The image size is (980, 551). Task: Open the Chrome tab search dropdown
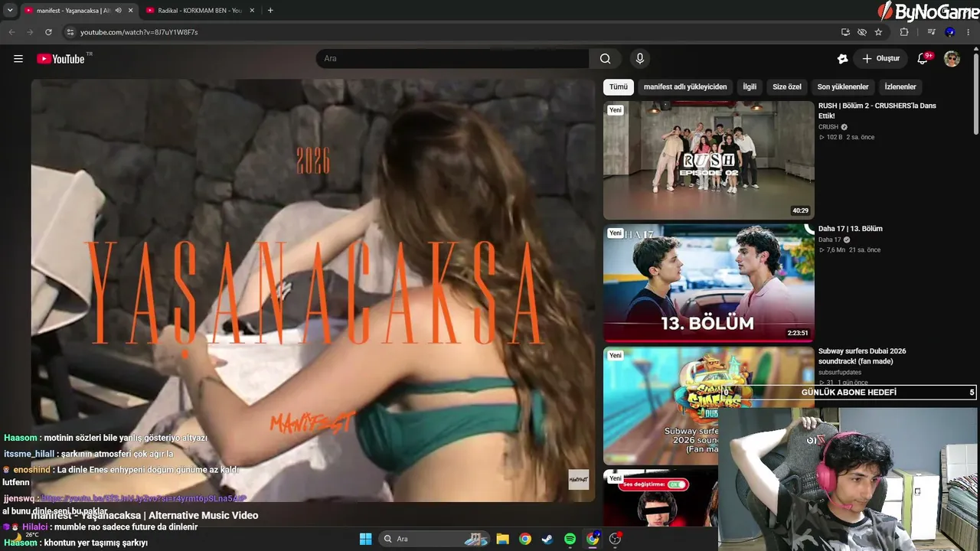click(10, 10)
